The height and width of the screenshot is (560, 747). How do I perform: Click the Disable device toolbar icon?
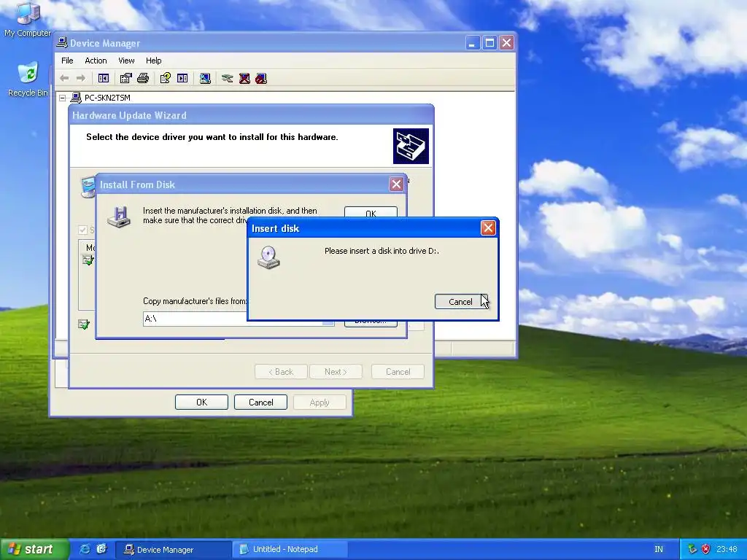click(x=261, y=78)
